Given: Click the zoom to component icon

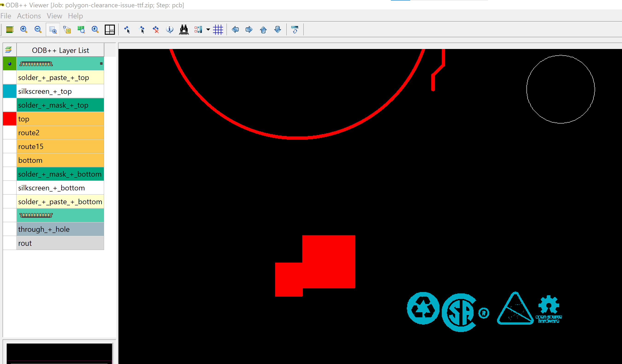Looking at the screenshot, I should tap(67, 30).
